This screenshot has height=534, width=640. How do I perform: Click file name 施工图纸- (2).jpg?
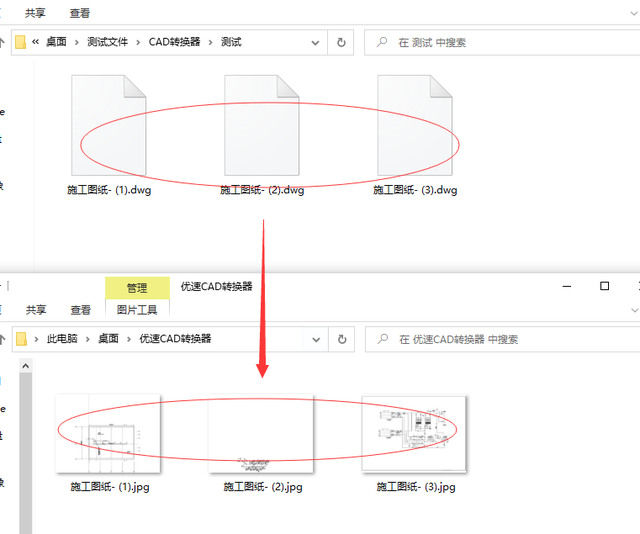pyautogui.click(x=263, y=487)
